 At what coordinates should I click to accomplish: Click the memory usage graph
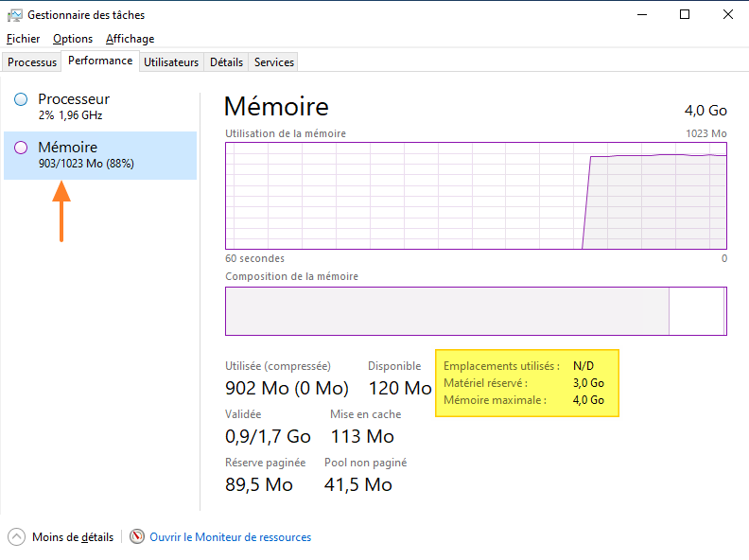tap(476, 196)
